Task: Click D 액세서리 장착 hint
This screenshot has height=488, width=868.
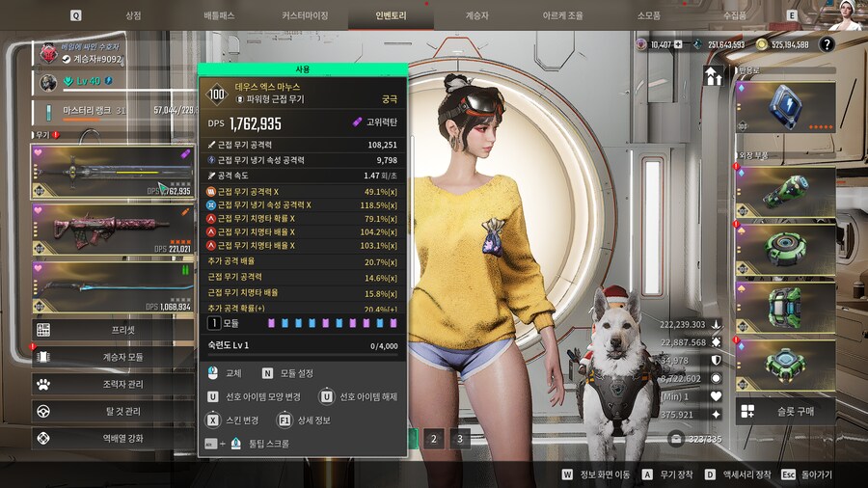Action: (738, 474)
